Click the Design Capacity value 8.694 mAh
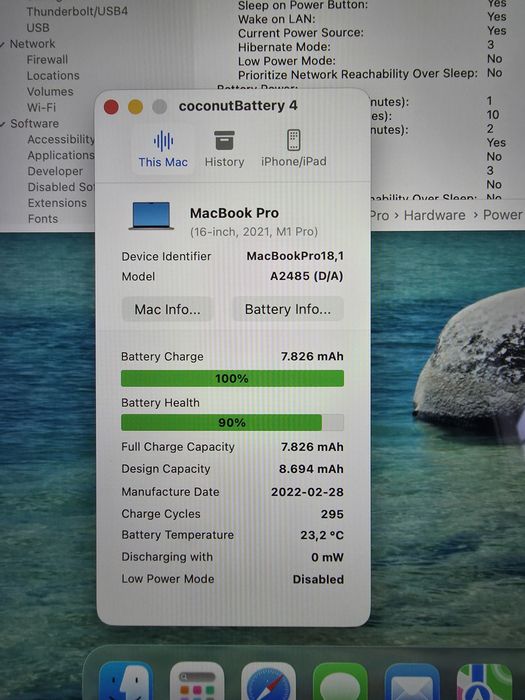This screenshot has height=700, width=525. click(x=311, y=469)
